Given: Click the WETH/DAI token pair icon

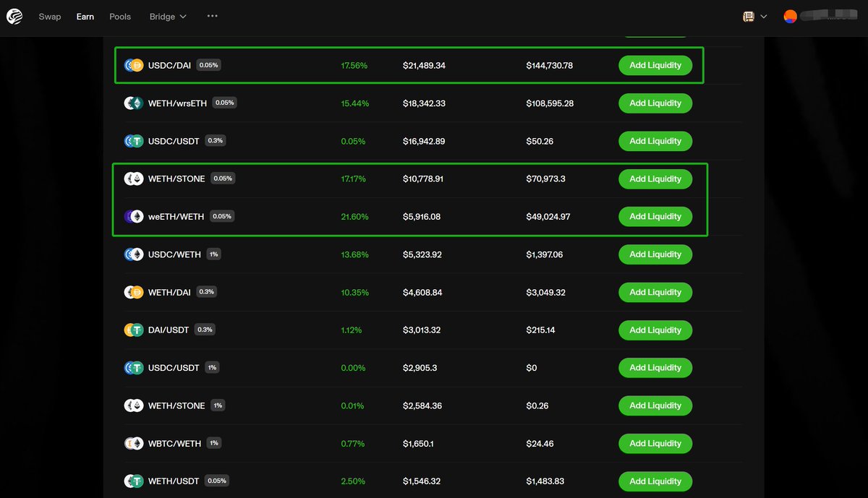Looking at the screenshot, I should [134, 292].
